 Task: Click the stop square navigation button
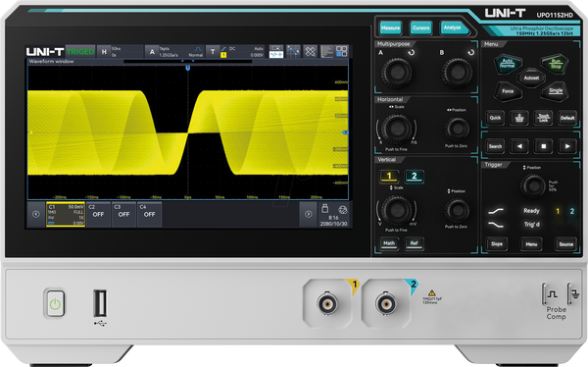click(543, 146)
